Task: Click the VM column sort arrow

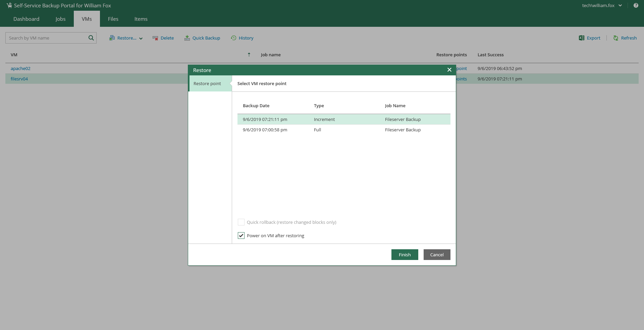Action: point(249,55)
